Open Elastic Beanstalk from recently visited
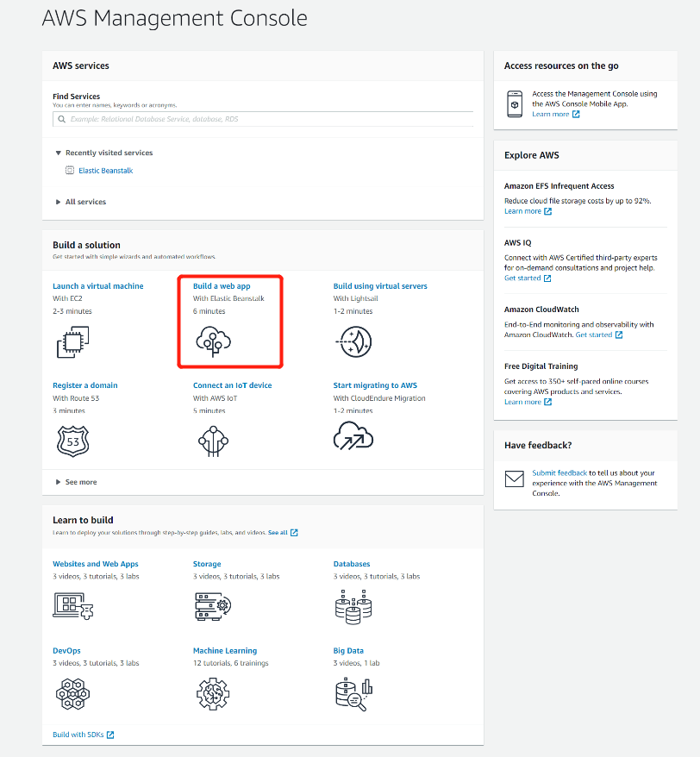 [106, 171]
